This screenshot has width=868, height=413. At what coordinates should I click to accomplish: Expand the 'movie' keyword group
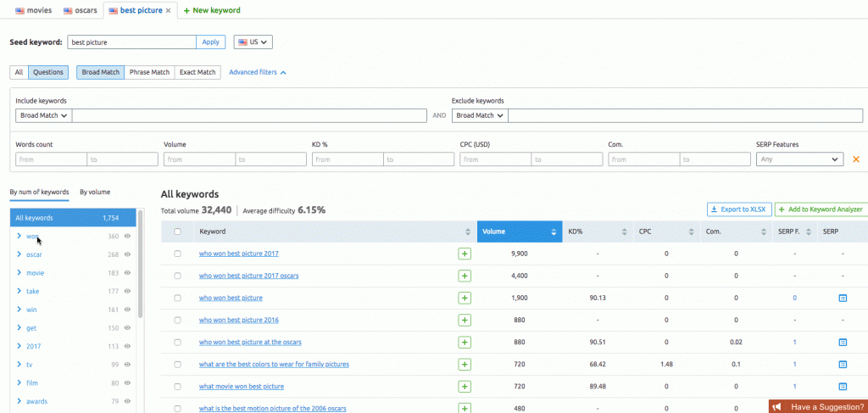19,273
